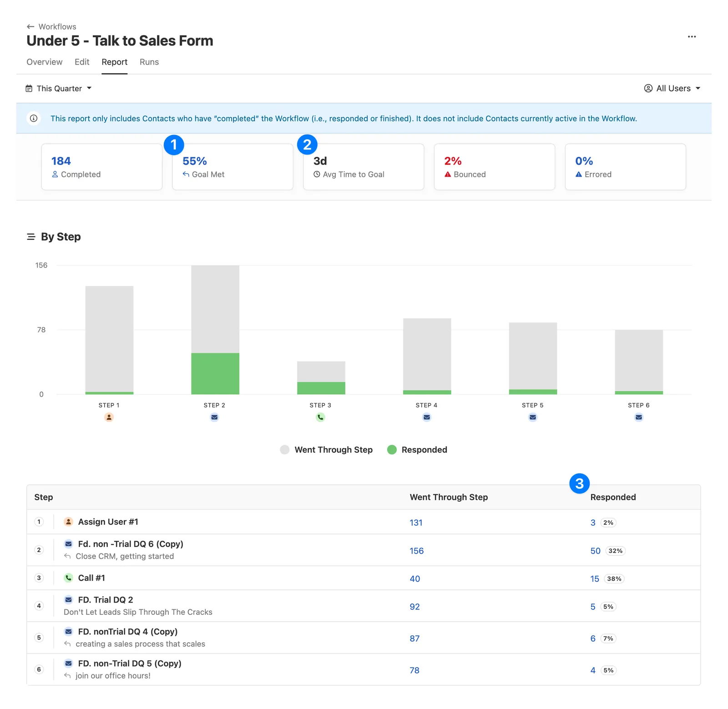Click the Assign User #1 person icon in table
This screenshot has width=728, height=709.
[x=68, y=522]
